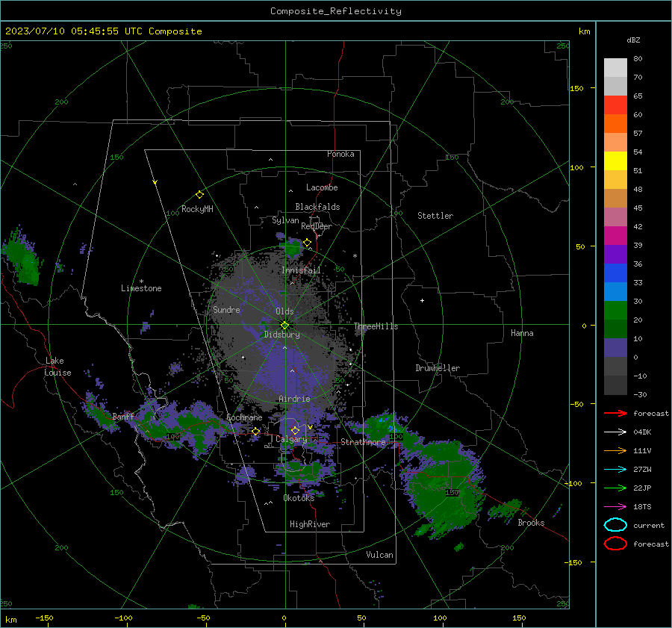This screenshot has width=672, height=628.
Task: Click the Calgary city label
Action: tap(291, 439)
